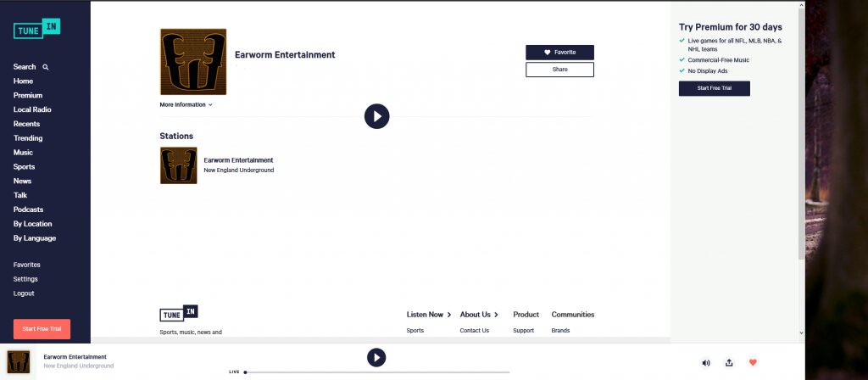The image size is (868, 380).
Task: Browse By Language
Action: pos(35,238)
